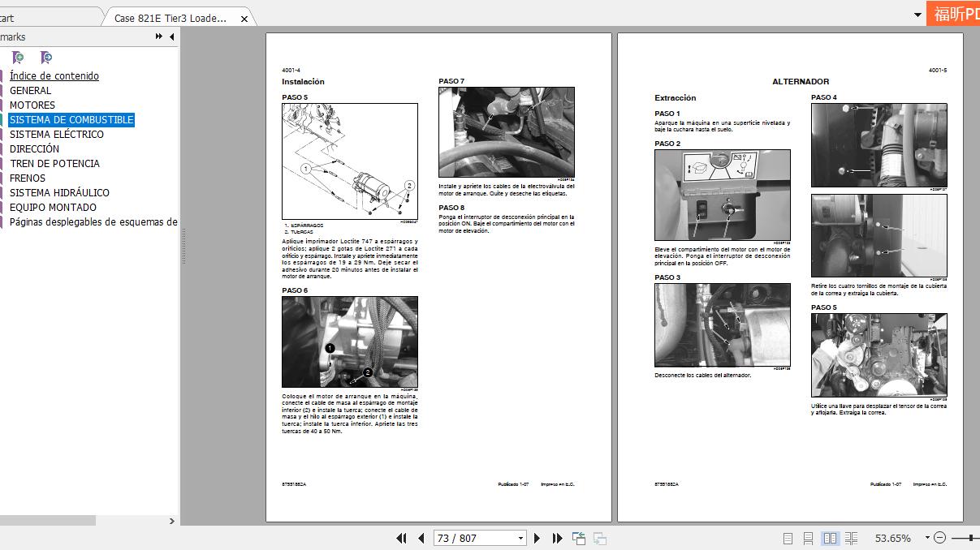Expand the current bookmark

[x=46, y=58]
